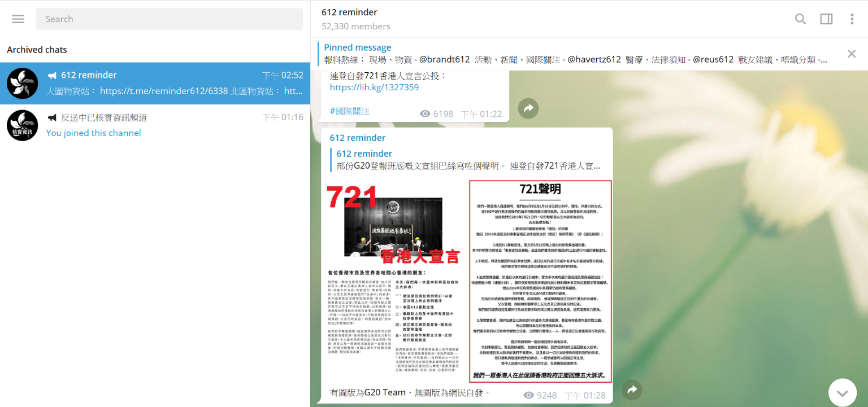Select the 612 reminder chat in list
The height and width of the screenshot is (407, 868).
coord(153,83)
